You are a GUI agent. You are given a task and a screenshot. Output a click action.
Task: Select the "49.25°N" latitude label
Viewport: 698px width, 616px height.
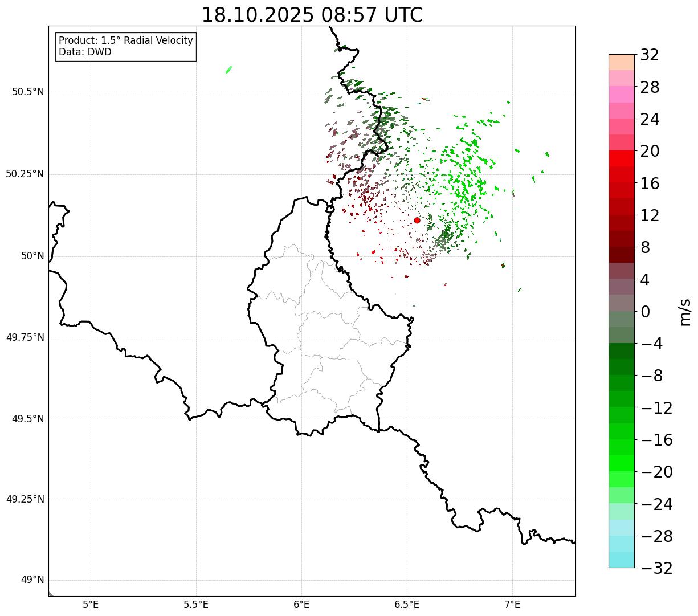(25, 500)
